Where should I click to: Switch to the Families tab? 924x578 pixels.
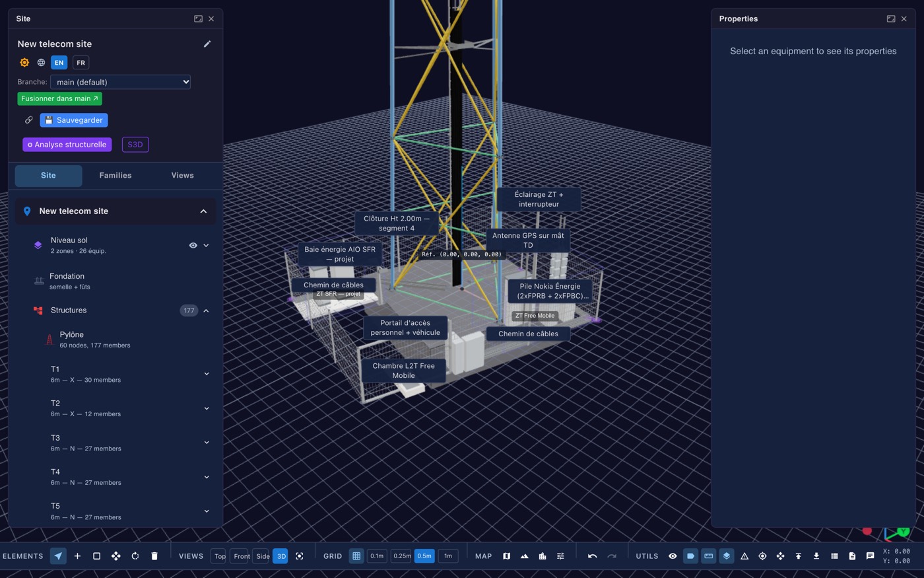(x=115, y=176)
